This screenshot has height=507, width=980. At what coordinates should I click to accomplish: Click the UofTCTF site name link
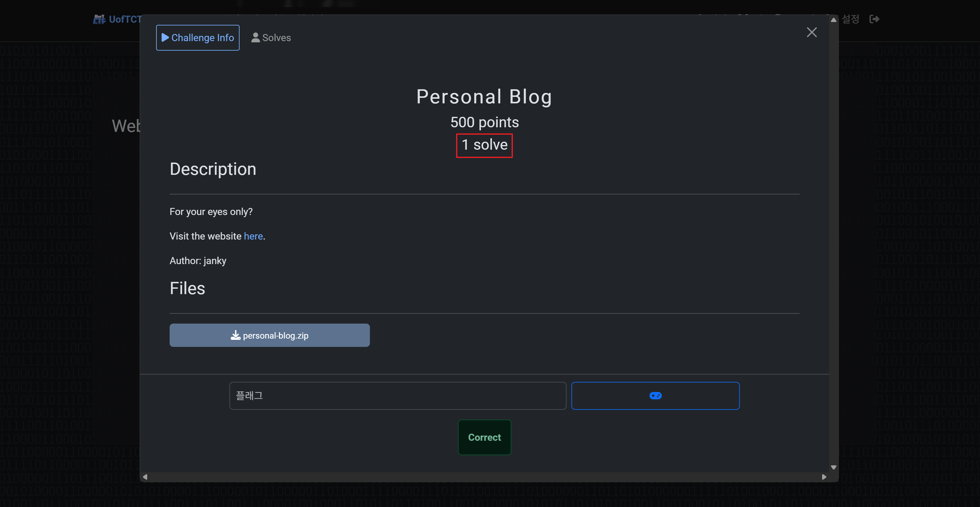coord(125,19)
